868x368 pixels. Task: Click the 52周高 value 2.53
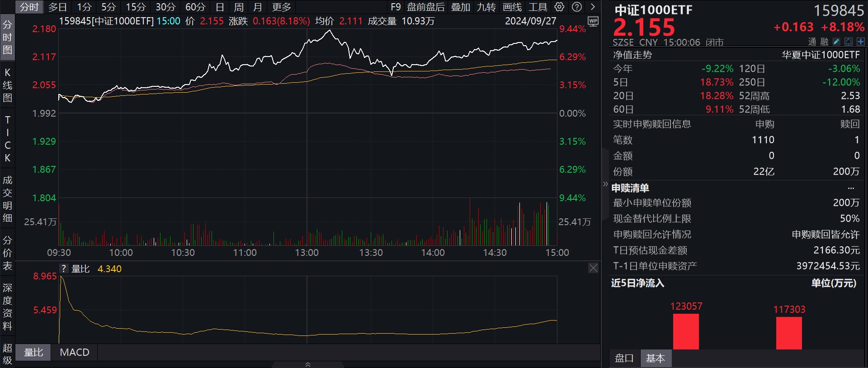tap(850, 96)
